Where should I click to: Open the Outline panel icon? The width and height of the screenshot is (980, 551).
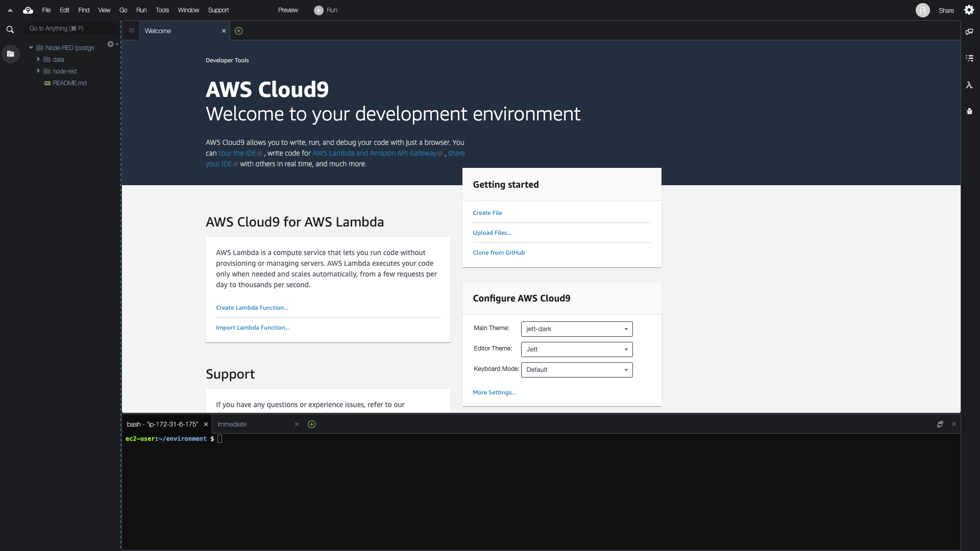pyautogui.click(x=969, y=58)
